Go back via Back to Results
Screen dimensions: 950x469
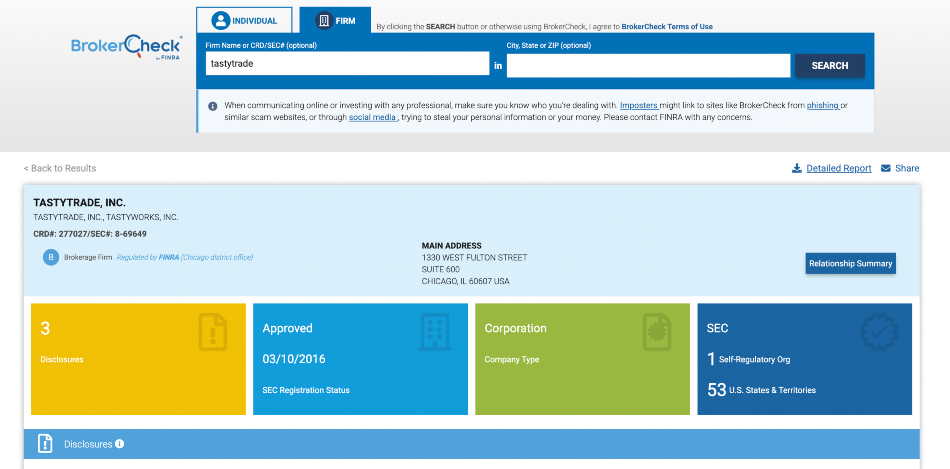(x=60, y=168)
